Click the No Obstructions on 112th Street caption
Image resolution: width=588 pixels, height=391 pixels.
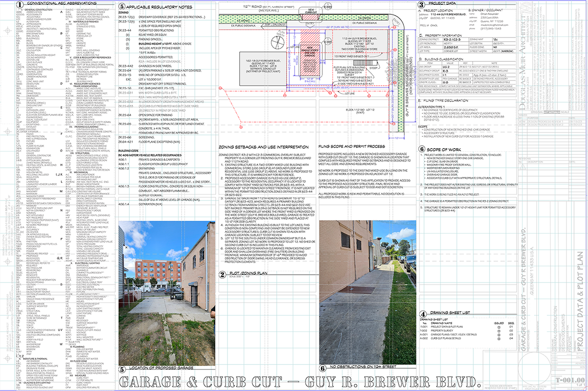click(x=363, y=367)
